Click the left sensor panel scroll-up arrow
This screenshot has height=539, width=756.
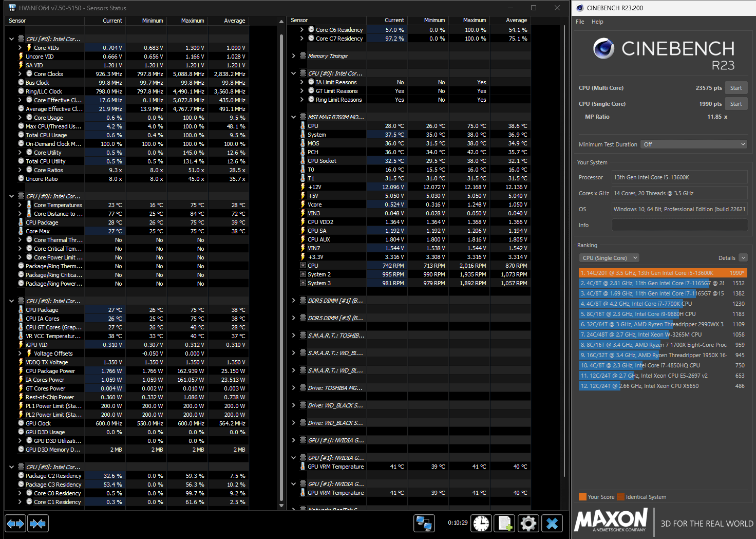coord(281,22)
